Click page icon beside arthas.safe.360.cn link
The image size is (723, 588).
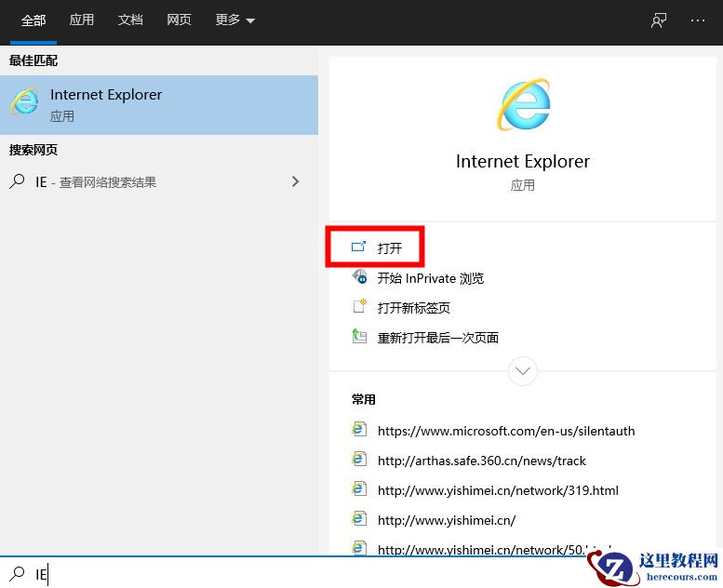point(359,459)
